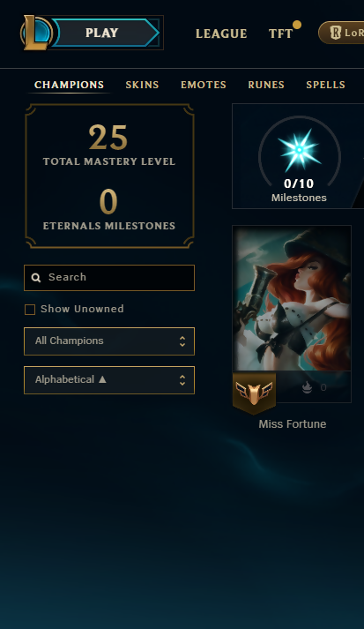Open the All Champions filter dropdown
The image size is (364, 629).
pyautogui.click(x=109, y=341)
